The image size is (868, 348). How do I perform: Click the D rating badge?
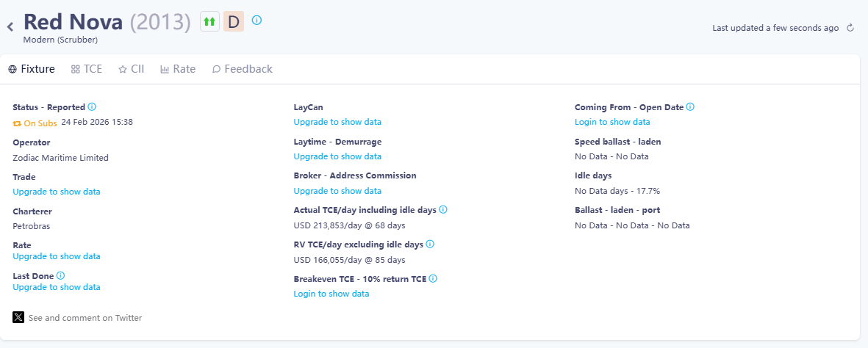point(234,21)
